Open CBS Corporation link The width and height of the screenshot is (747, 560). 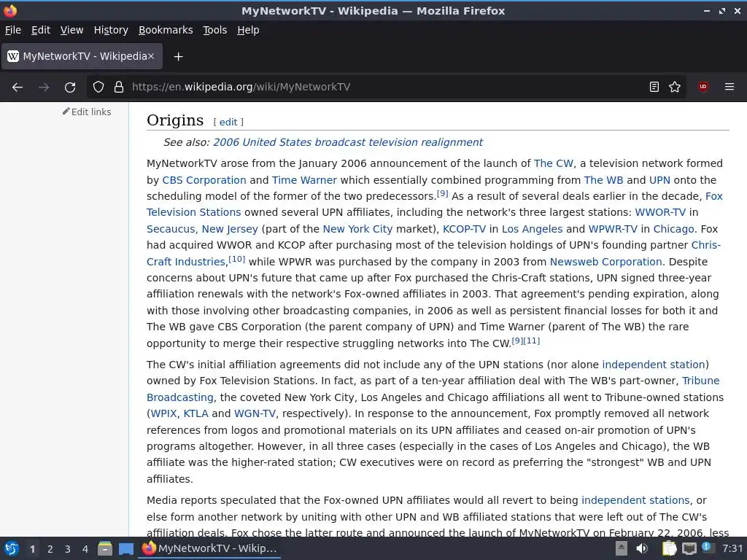coord(204,180)
